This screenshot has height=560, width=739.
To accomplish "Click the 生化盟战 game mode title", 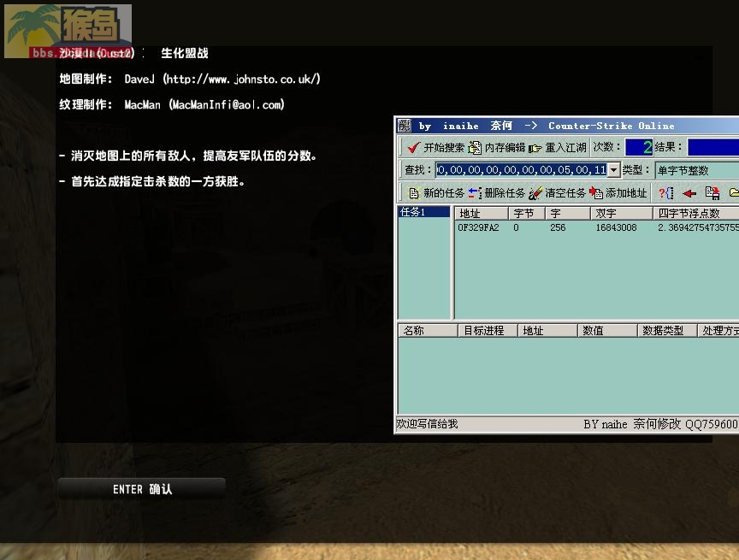I will pos(185,53).
